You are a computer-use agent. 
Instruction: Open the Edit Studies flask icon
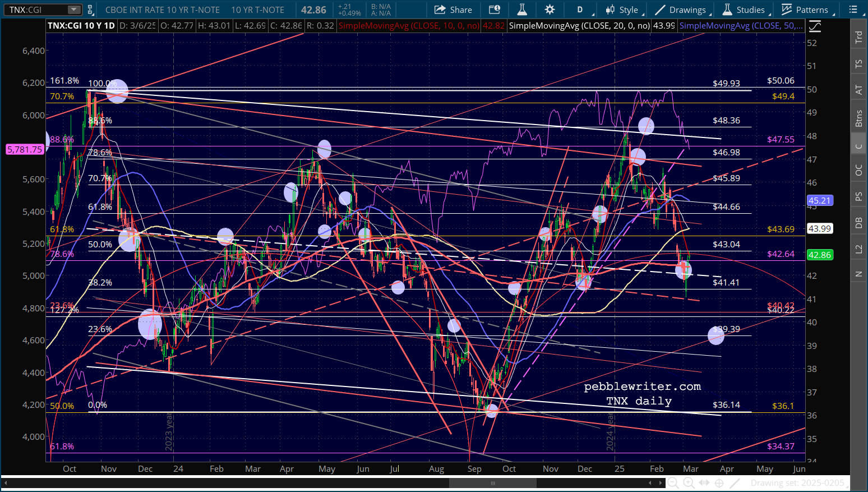521,10
